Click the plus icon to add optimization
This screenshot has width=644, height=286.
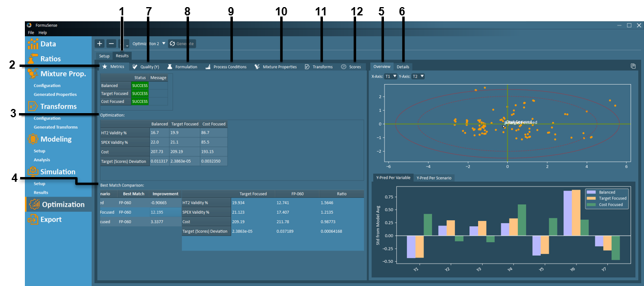(x=100, y=44)
